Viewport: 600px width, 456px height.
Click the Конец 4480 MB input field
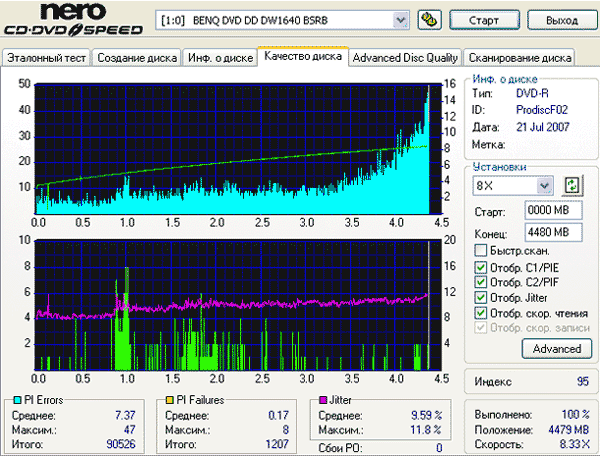tap(553, 232)
